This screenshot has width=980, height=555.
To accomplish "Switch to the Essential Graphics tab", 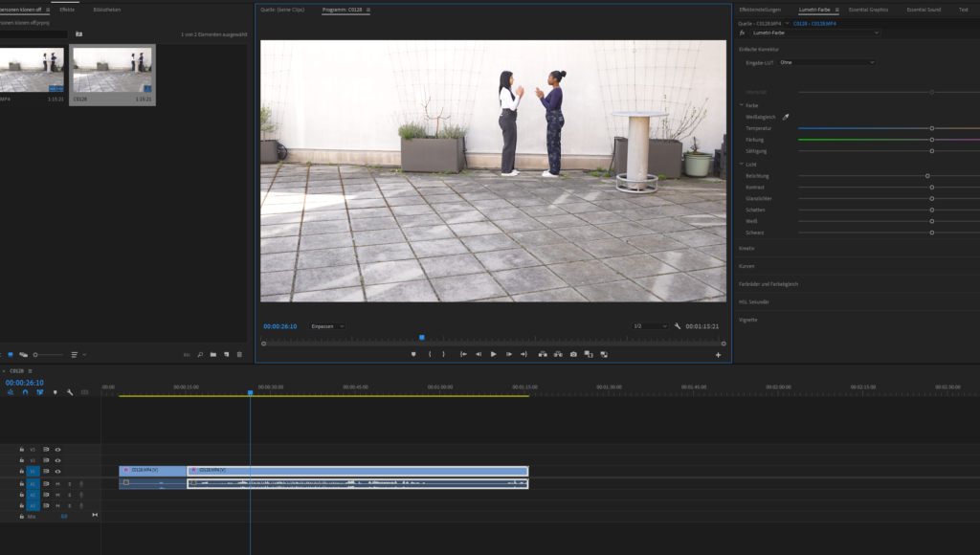I will coord(868,10).
